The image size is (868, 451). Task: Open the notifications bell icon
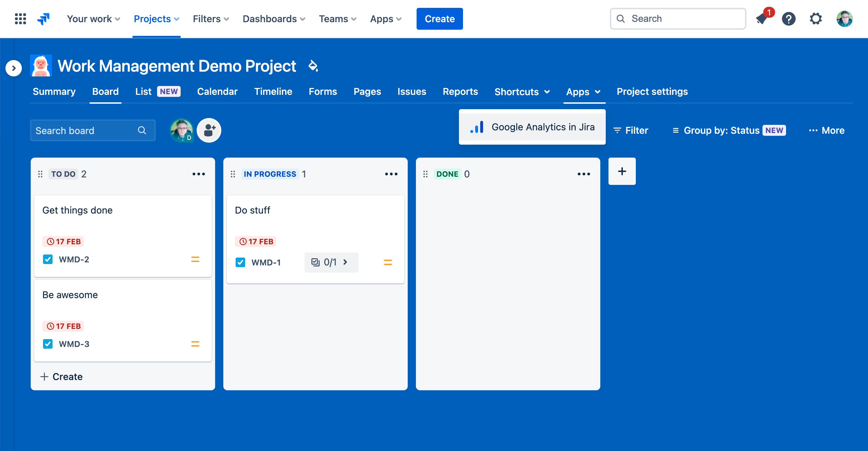click(x=762, y=19)
